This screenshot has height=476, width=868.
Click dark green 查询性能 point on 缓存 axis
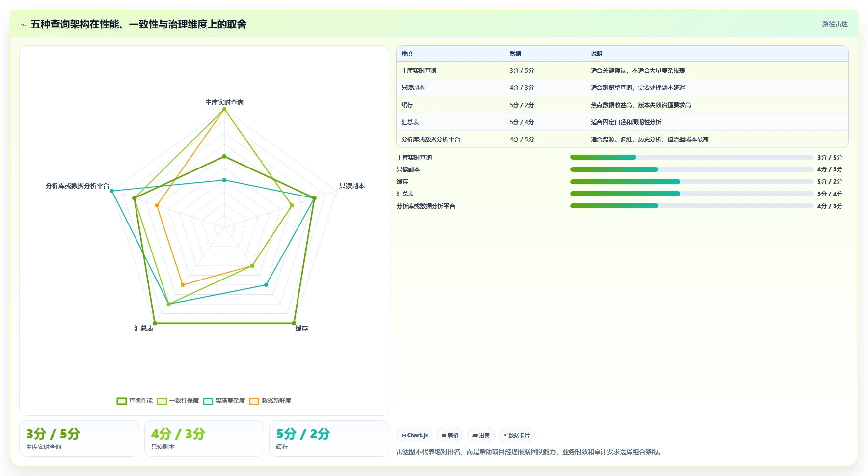294,323
